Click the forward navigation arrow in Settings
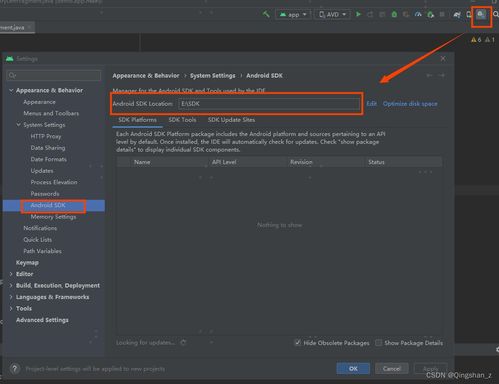 441,76
